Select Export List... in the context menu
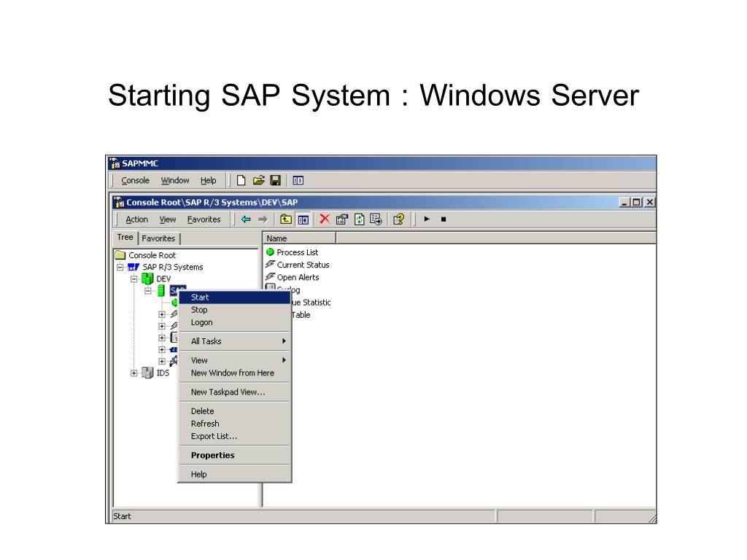This screenshot has width=747, height=560. pyautogui.click(x=234, y=436)
